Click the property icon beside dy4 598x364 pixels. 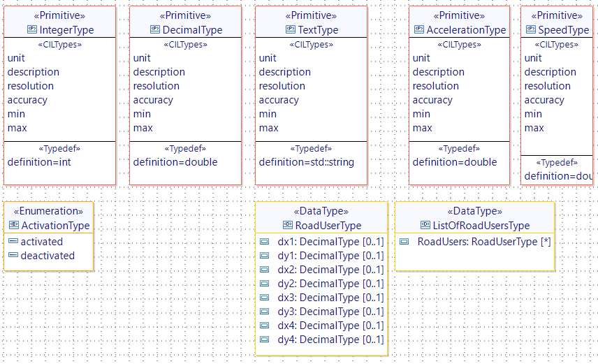tap(264, 340)
